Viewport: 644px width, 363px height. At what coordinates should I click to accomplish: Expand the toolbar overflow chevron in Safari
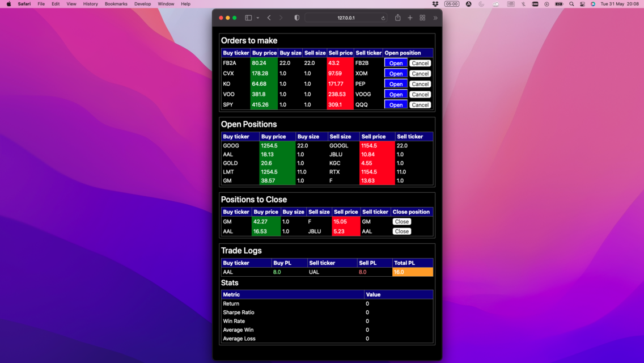tap(435, 18)
